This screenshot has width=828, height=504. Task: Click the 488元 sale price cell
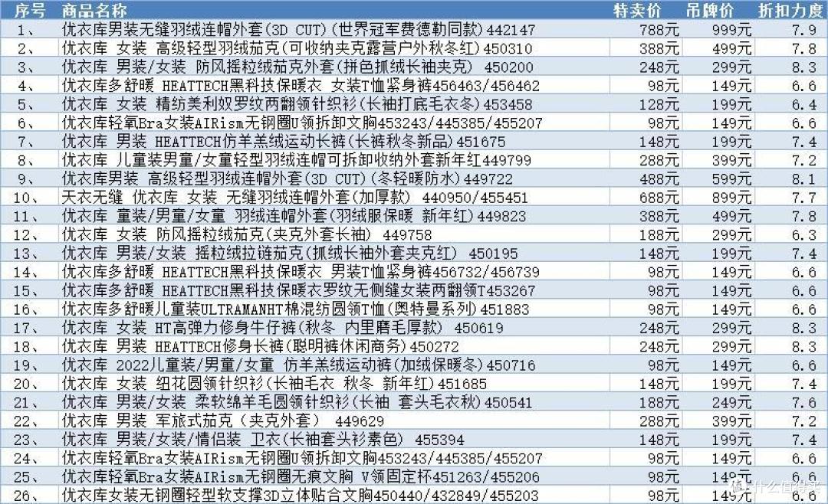coord(659,179)
